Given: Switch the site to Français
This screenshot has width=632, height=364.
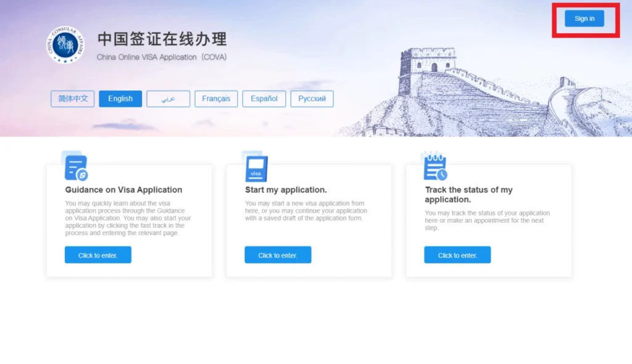Looking at the screenshot, I should tap(216, 99).
